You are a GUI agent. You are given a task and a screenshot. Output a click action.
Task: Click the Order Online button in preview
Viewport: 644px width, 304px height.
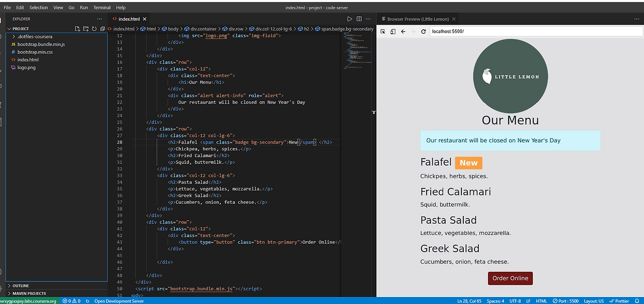(x=510, y=278)
